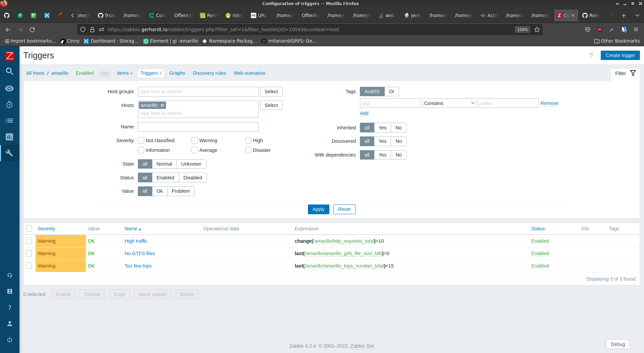This screenshot has height=353, width=644.
Task: Enable the Not classified severity checkbox
Action: [141, 140]
